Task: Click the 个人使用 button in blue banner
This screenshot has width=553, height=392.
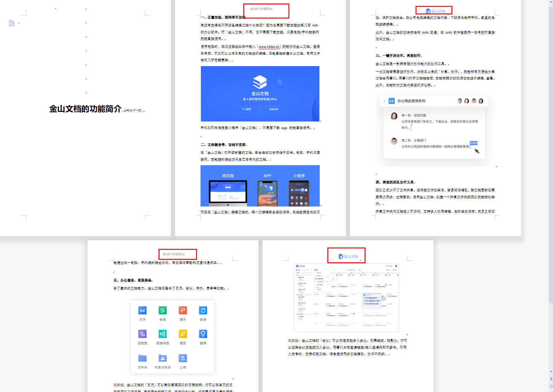Action: tap(246, 109)
